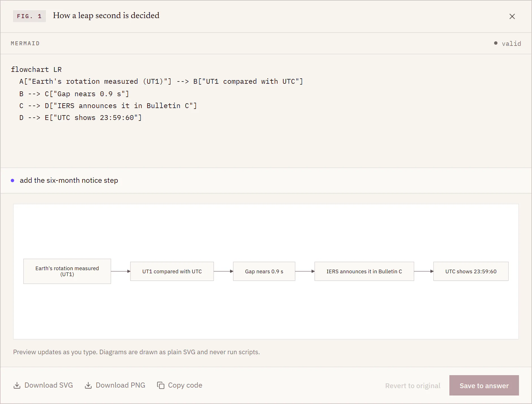Click the title 'How a leap second is decided'
Image resolution: width=532 pixels, height=404 pixels.
click(106, 16)
